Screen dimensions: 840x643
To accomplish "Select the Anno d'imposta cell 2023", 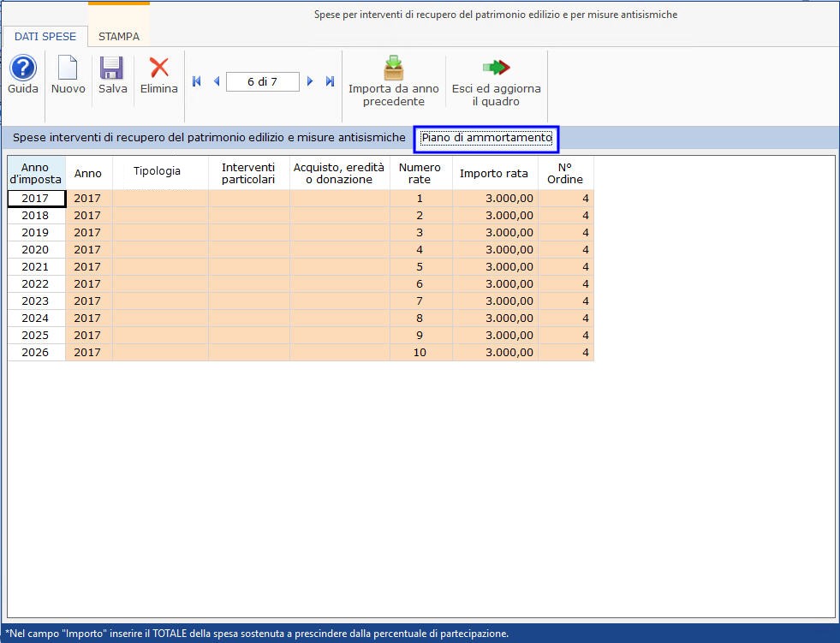I will (x=37, y=301).
